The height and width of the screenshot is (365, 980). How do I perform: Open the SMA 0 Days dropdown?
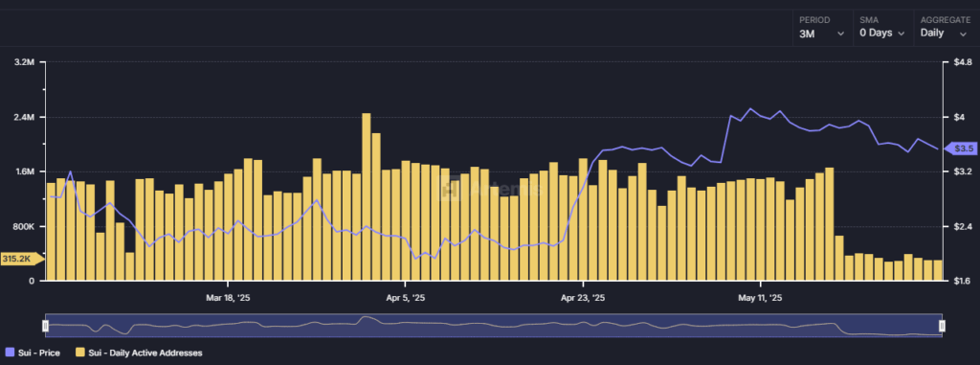[x=882, y=28]
